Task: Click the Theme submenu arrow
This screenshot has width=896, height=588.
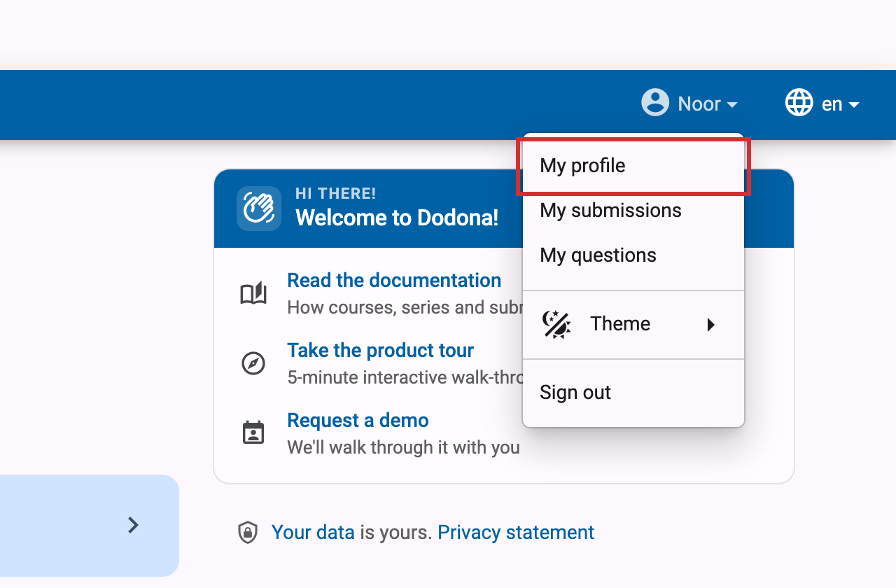Action: [x=710, y=324]
